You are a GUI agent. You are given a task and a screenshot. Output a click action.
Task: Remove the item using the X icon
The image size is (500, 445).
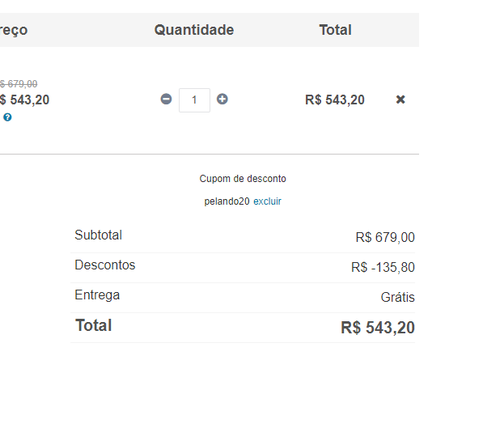[400, 99]
